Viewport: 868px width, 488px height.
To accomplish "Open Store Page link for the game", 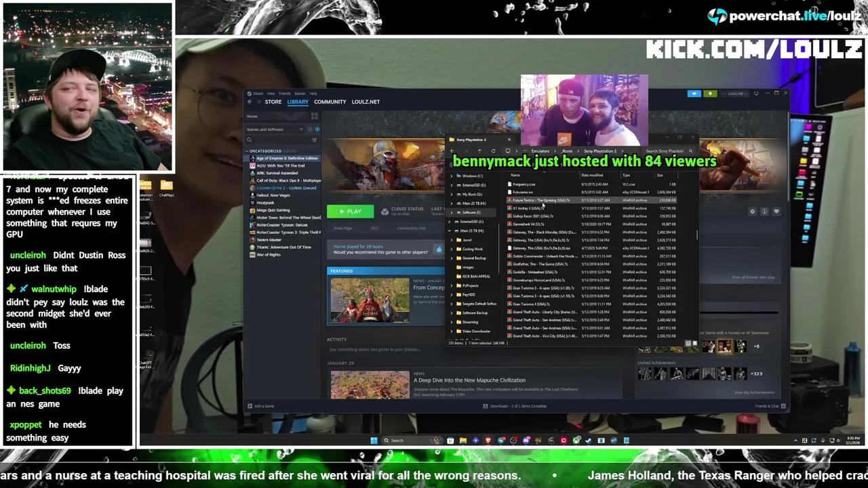I will pos(342,228).
